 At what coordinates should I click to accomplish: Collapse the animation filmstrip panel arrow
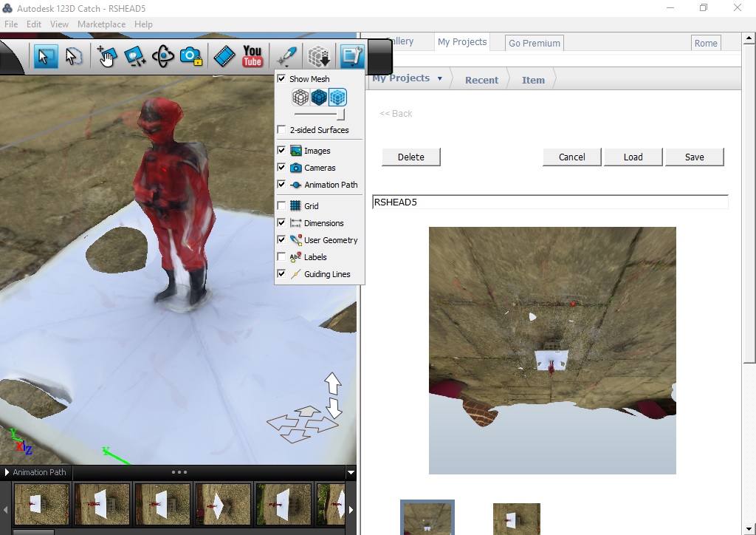351,473
